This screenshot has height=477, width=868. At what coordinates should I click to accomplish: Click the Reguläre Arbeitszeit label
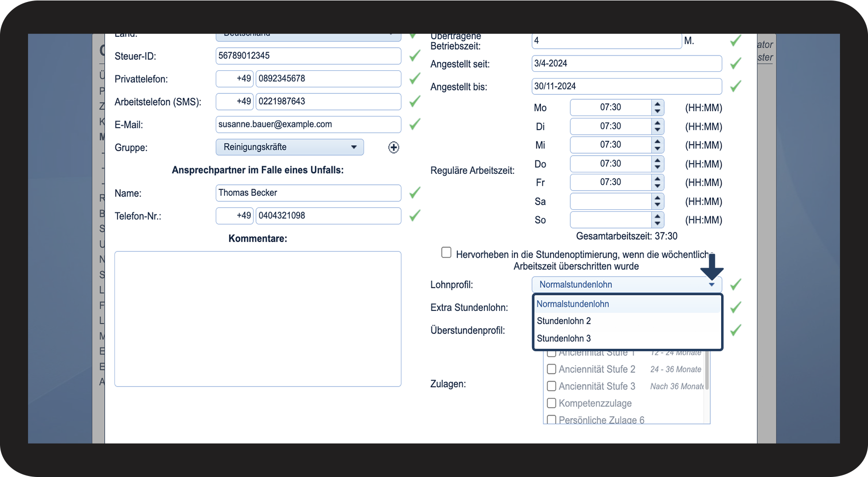click(x=473, y=171)
